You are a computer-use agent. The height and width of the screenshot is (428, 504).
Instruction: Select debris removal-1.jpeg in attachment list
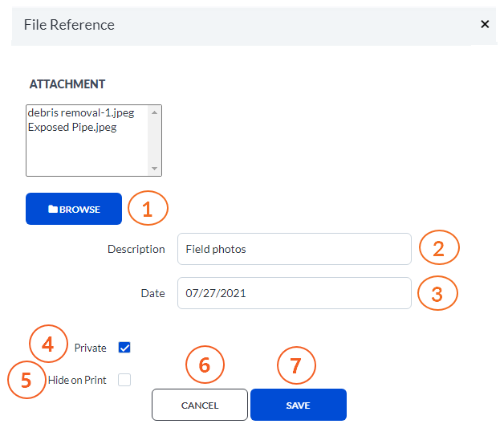80,113
